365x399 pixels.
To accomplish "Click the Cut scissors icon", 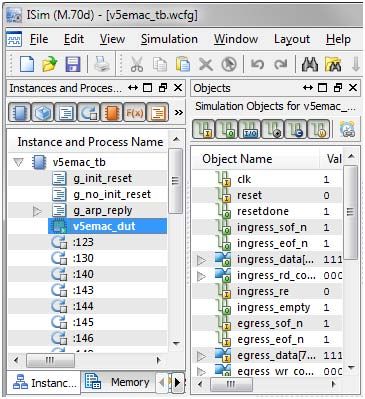I will pos(136,64).
